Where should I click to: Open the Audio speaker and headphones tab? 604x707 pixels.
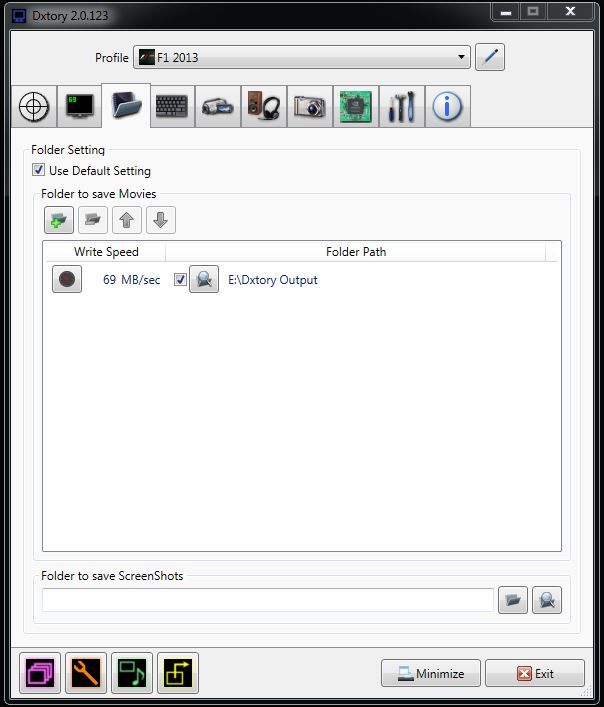264,106
